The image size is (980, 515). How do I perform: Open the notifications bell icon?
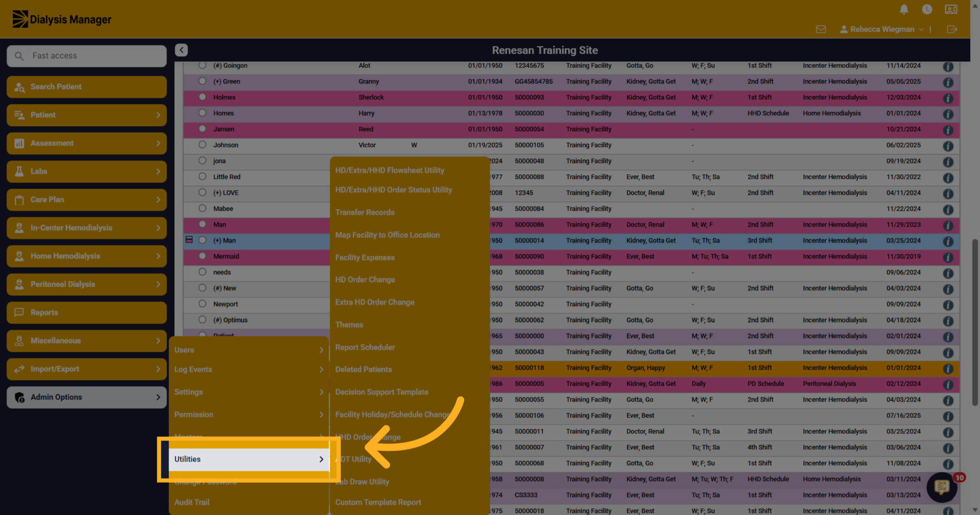click(904, 9)
